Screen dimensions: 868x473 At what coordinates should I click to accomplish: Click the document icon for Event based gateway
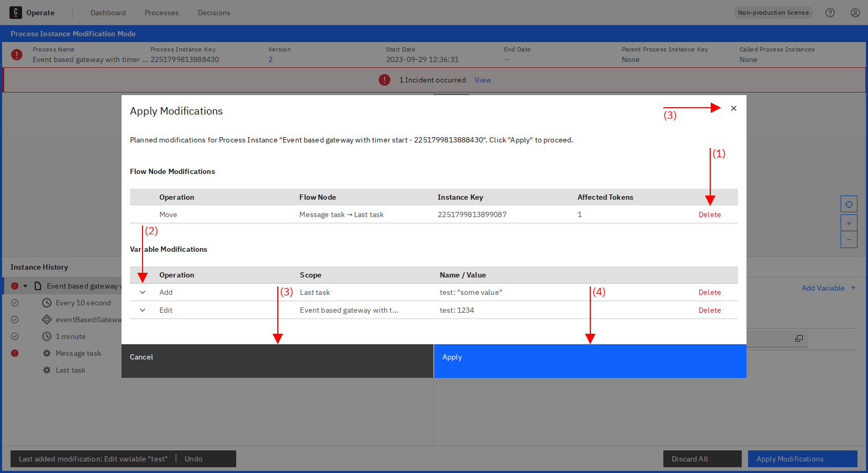[37, 286]
